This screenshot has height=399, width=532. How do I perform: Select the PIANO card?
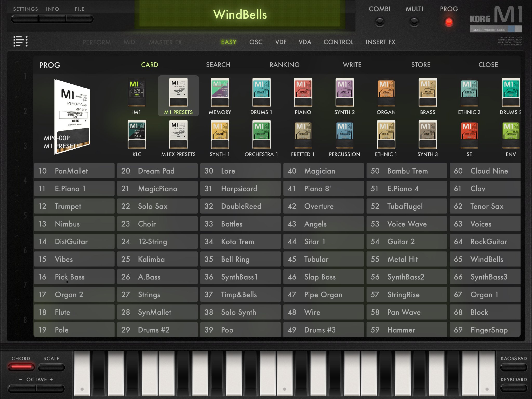[303, 96]
